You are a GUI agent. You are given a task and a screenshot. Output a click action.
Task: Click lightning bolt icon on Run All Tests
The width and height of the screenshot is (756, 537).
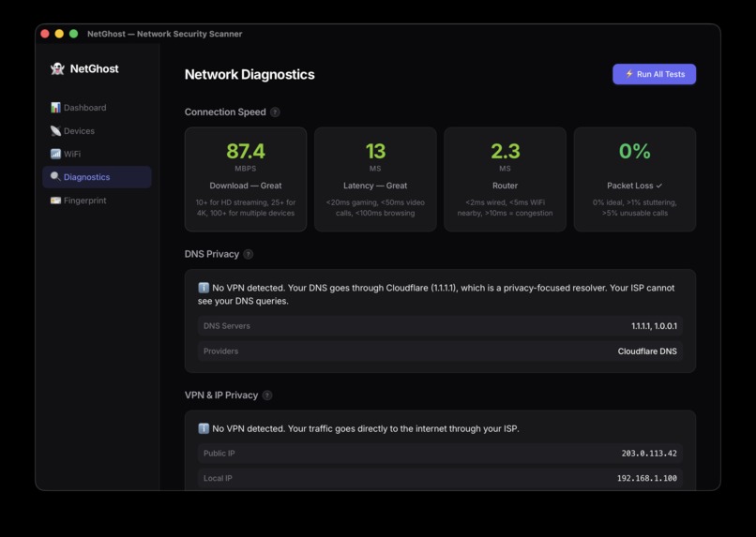(629, 74)
